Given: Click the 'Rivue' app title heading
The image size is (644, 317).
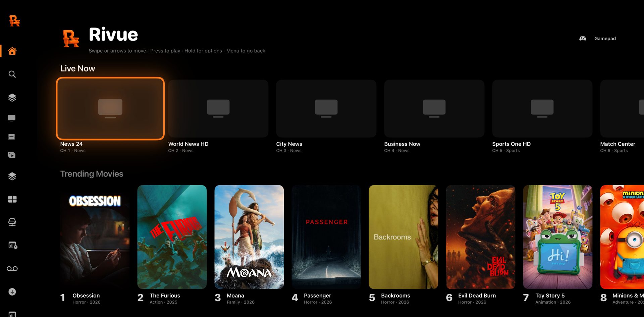Looking at the screenshot, I should 113,35.
